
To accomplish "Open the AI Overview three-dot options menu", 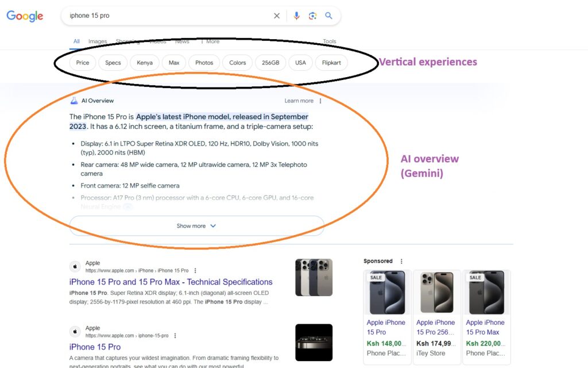I will tap(320, 101).
